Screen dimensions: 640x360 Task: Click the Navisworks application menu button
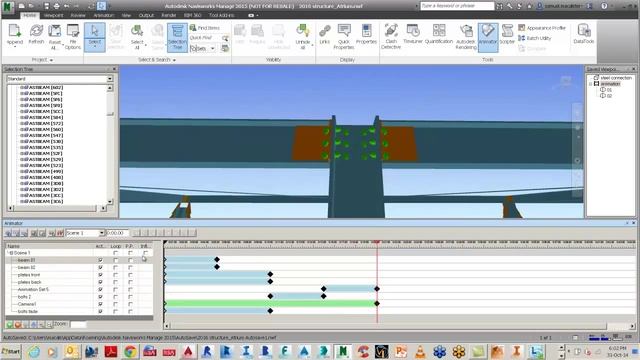coord(8,7)
